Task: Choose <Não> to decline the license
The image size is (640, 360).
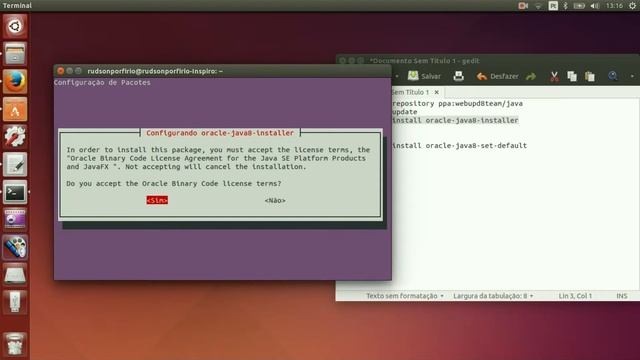Action: (275, 200)
